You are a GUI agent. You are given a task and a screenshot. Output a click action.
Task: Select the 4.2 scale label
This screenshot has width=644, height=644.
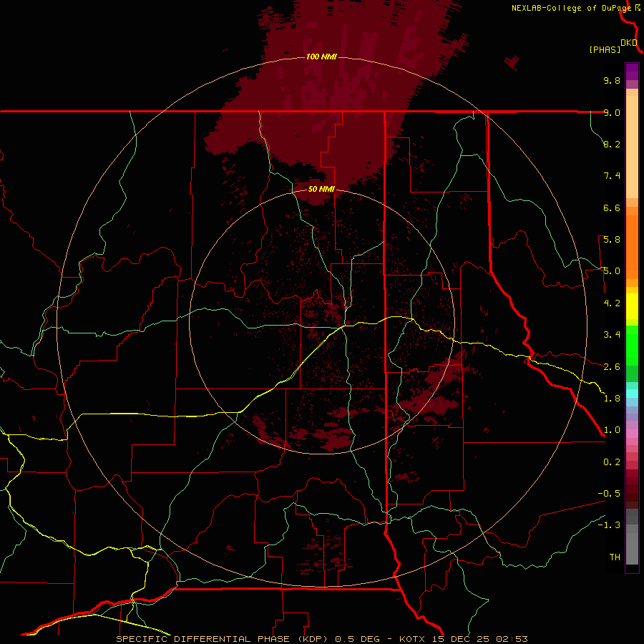click(x=612, y=303)
